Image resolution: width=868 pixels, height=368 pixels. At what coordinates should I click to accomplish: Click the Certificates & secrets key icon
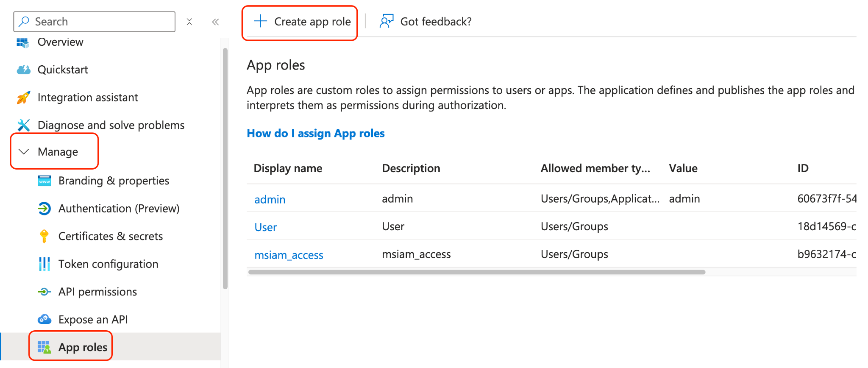click(44, 236)
